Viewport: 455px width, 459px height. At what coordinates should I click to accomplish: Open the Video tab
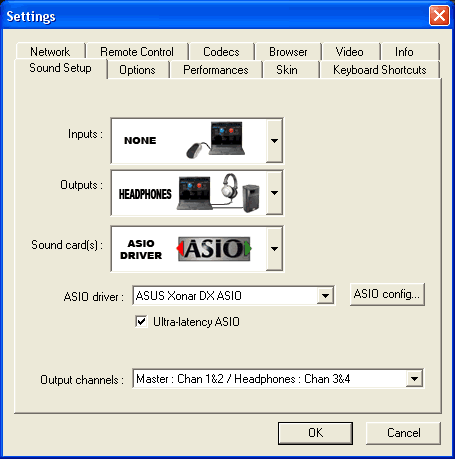coord(350,52)
